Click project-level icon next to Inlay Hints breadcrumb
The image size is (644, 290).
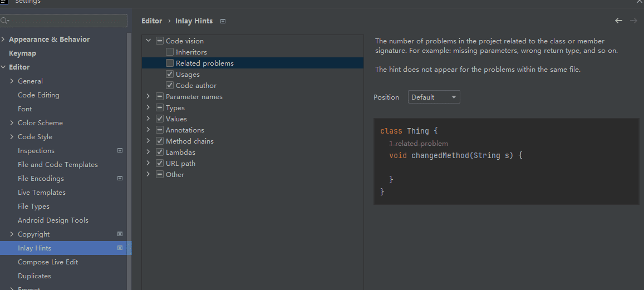[223, 21]
